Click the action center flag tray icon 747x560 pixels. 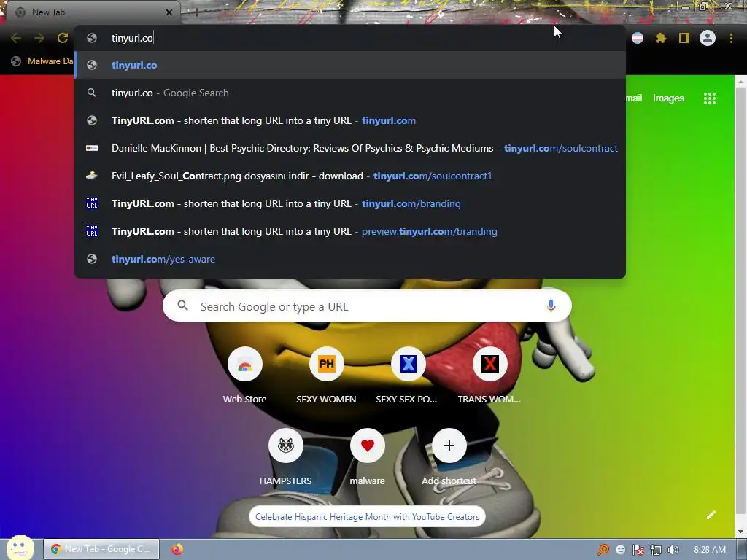pyautogui.click(x=638, y=550)
